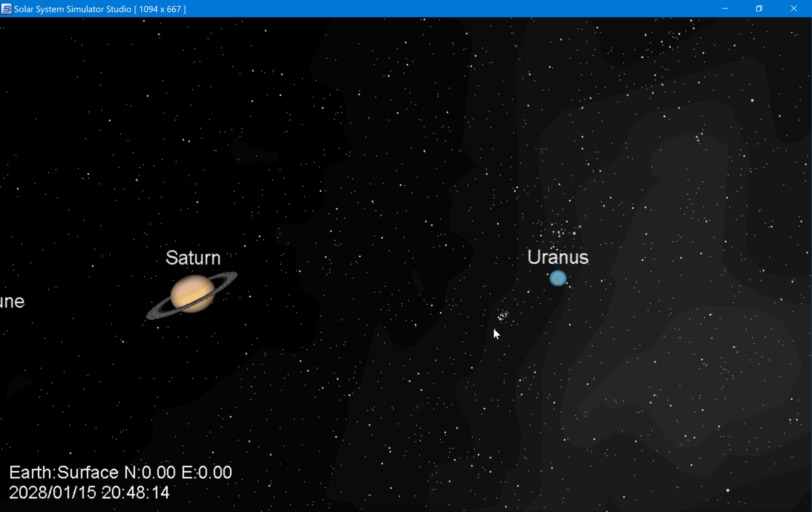This screenshot has height=512, width=812.
Task: Click the E:0.00 longitude readout
Action: point(207,473)
